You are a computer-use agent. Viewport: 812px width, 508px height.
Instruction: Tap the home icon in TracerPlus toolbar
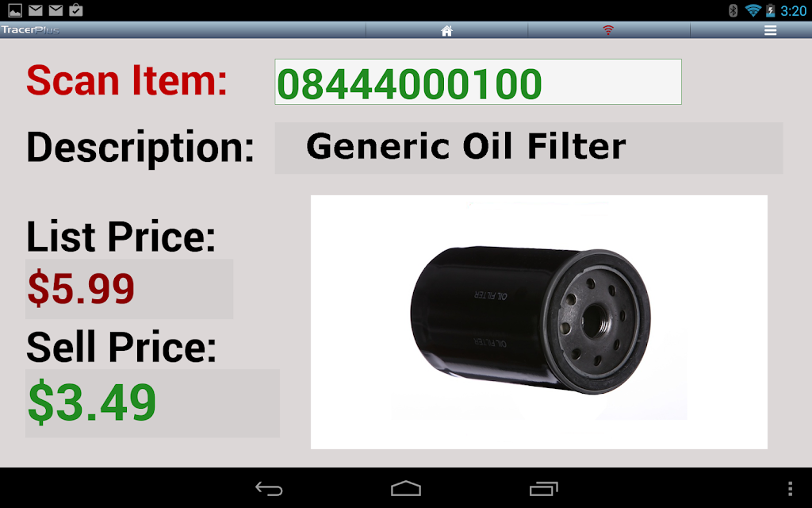(x=446, y=31)
